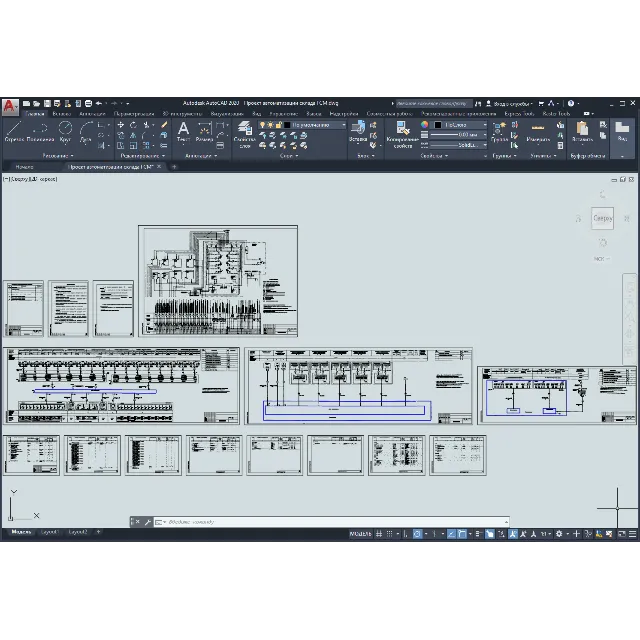Click the Erase tool icon
The height and width of the screenshot is (640, 640).
pyautogui.click(x=164, y=125)
